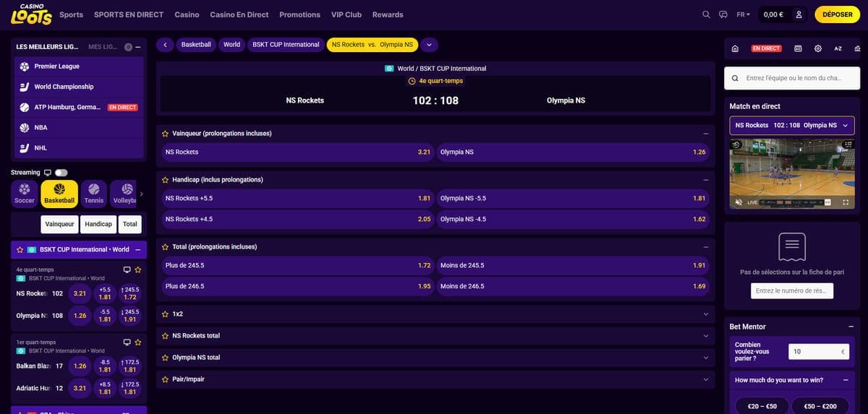Favorite the Balkan Blaze 1er quart-temps match
Screen dimensions: 868x414
pos(137,342)
